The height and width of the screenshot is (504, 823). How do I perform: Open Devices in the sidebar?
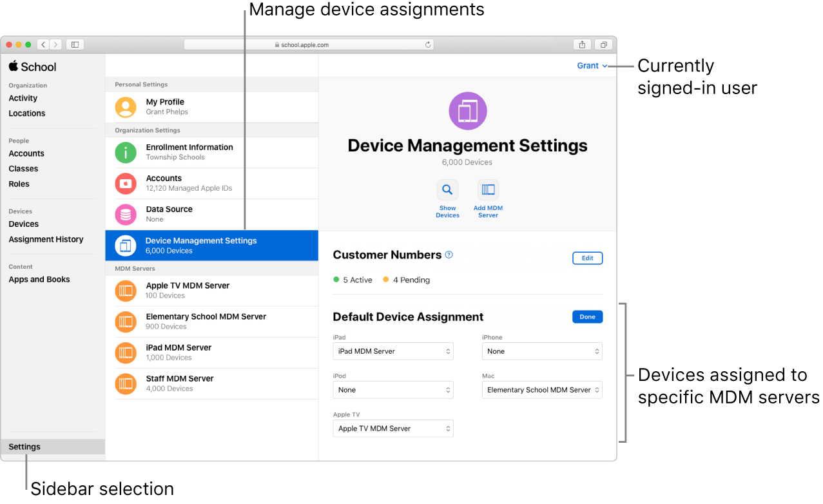coord(24,224)
